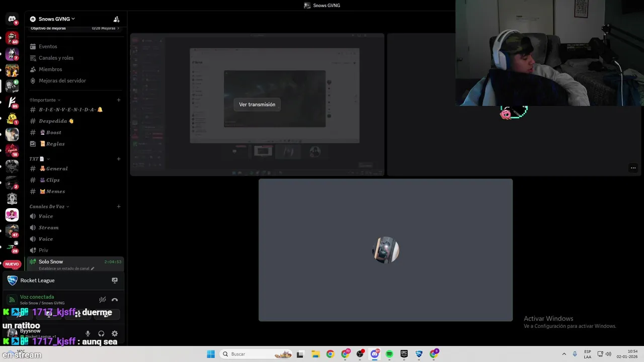The image size is (644, 362).
Task: Open Spotify from the taskbar
Action: pos(389,354)
